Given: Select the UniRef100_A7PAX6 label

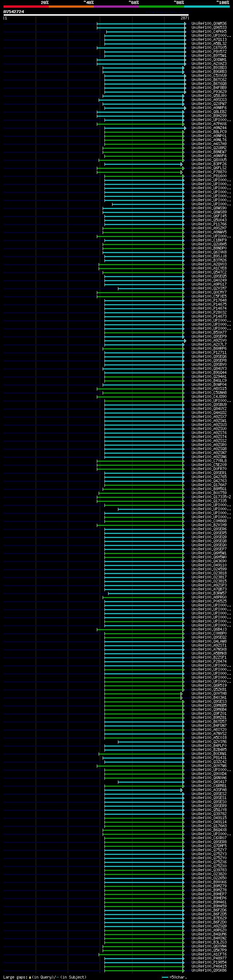Looking at the screenshot, I should click(x=209, y=124).
